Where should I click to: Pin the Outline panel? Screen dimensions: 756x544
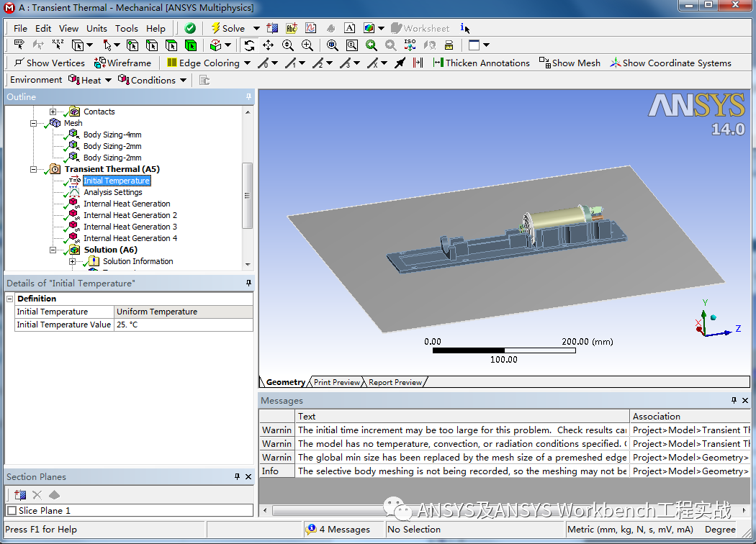[249, 97]
